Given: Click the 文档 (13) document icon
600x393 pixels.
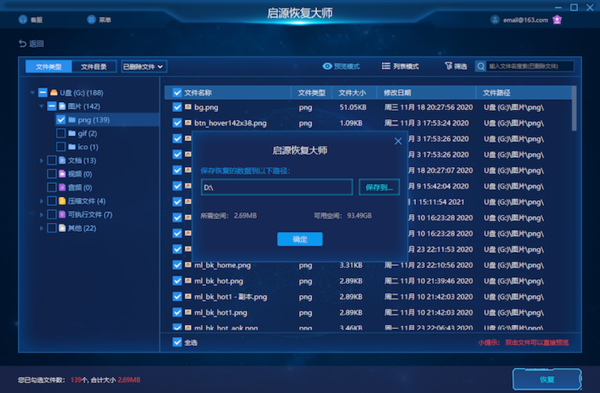Looking at the screenshot, I should tap(62, 160).
